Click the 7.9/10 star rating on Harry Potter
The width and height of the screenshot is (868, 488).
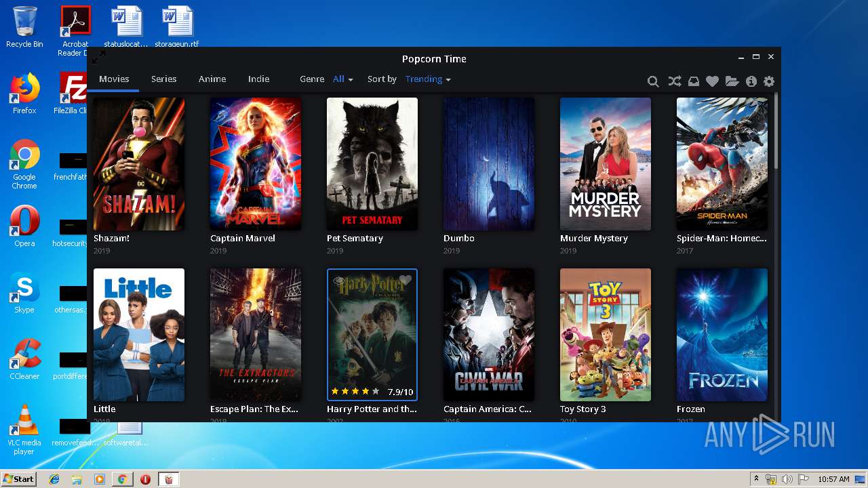click(x=372, y=392)
